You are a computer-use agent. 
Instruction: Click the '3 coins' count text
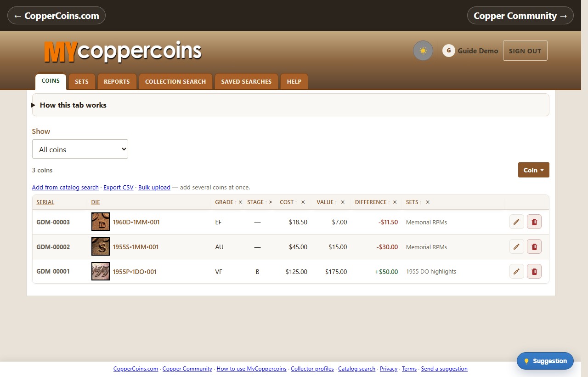(42, 170)
